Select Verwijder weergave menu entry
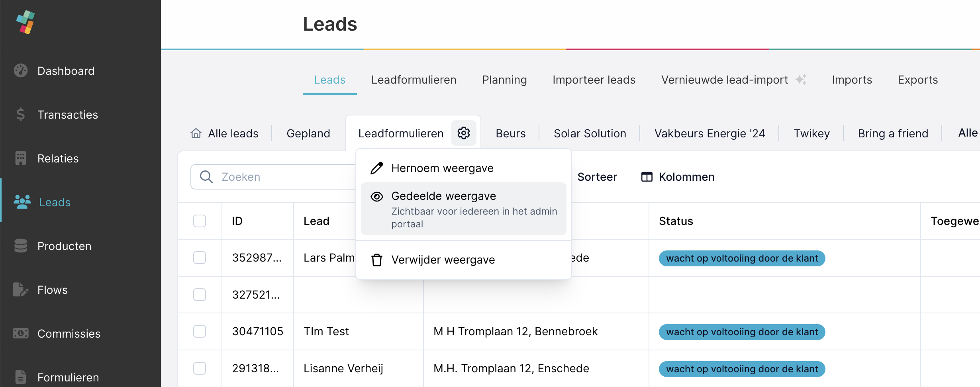Screen dimensions: 980x387 click(x=443, y=260)
